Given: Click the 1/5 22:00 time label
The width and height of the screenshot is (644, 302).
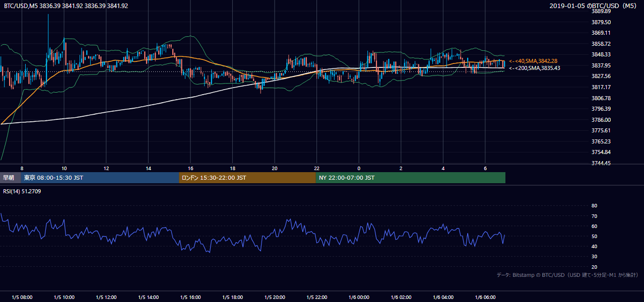Looking at the screenshot, I should (317, 297).
